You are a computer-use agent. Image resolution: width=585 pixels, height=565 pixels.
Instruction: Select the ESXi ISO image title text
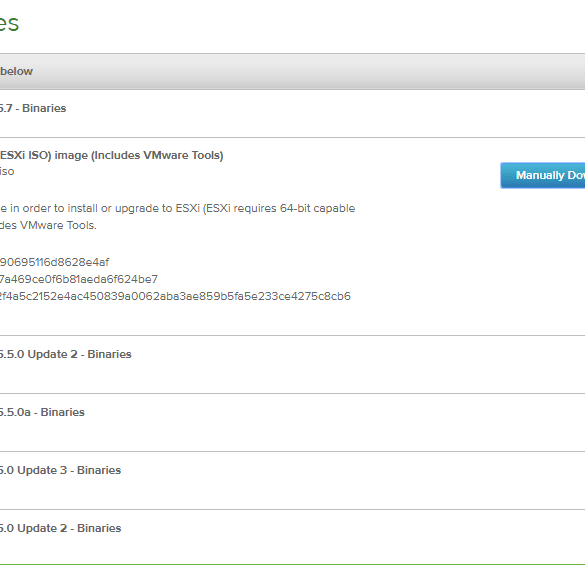(112, 155)
